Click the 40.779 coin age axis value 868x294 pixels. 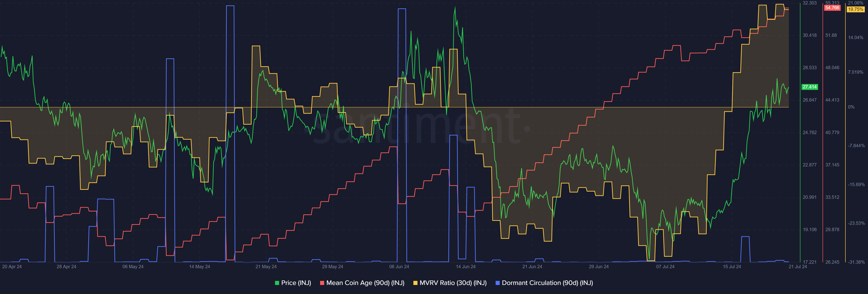pos(832,133)
